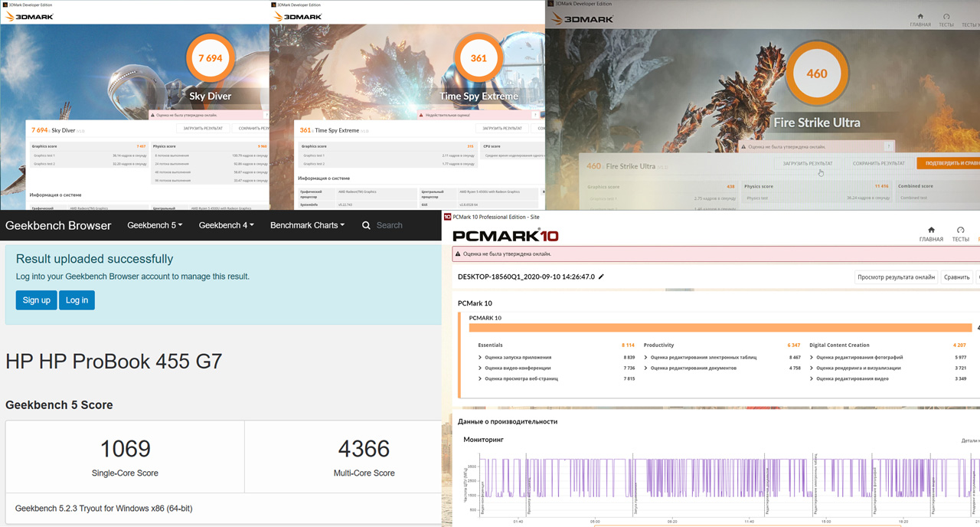Click ЗАГРУЗИТЬ РЕЗУЛЬТАТ in Time Spy Extreme window
This screenshot has width=980, height=527.
tap(502, 128)
